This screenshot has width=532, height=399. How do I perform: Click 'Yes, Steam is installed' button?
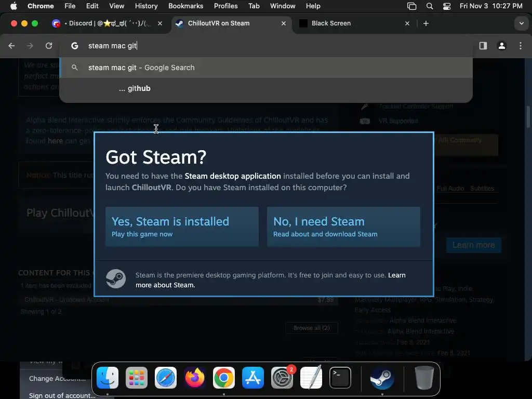[182, 227]
